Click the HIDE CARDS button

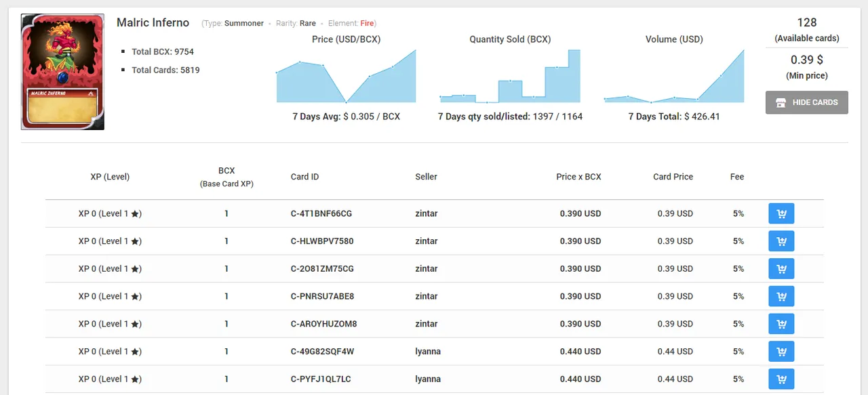[807, 102]
